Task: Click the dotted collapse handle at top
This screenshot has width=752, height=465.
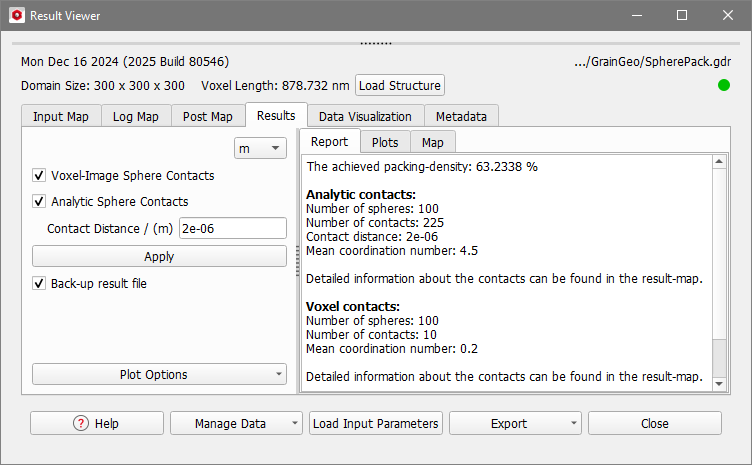Action: [376, 43]
